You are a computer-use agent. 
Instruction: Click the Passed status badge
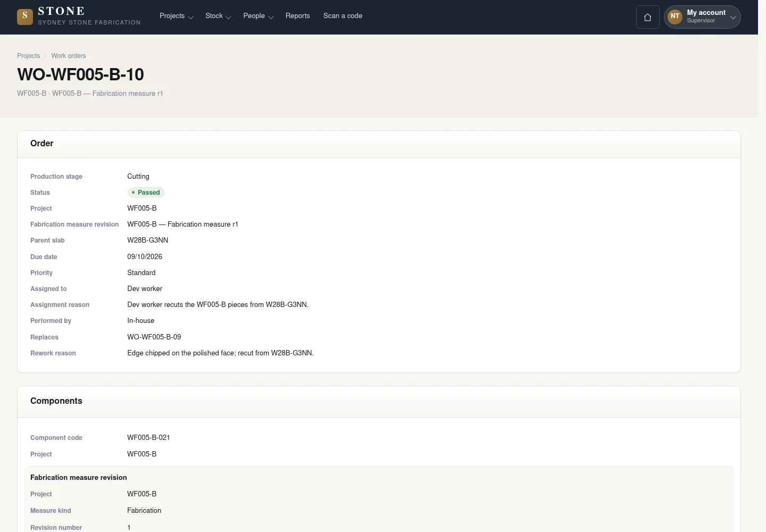click(x=146, y=193)
